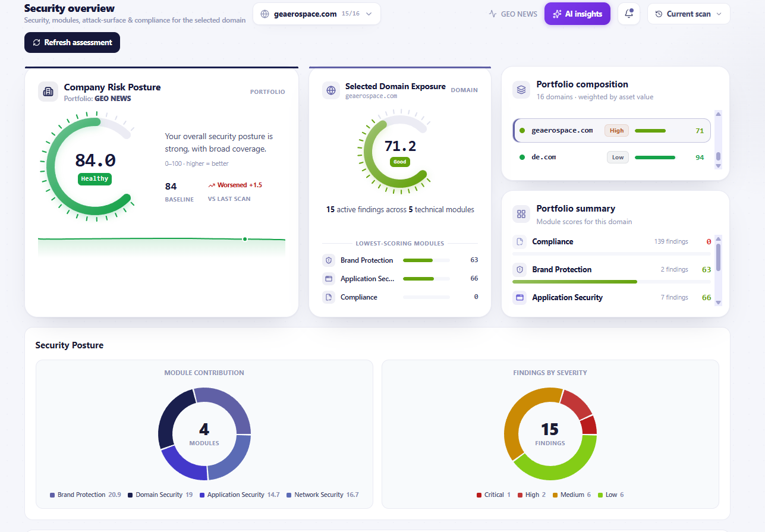
Task: Click the grid icon of Portfolio summary
Action: pos(521,214)
